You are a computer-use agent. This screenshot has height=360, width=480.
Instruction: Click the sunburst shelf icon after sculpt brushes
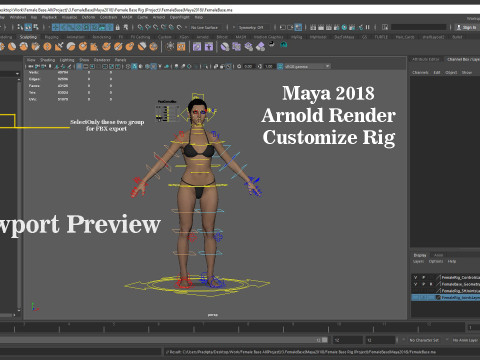pyautogui.click(x=170, y=46)
